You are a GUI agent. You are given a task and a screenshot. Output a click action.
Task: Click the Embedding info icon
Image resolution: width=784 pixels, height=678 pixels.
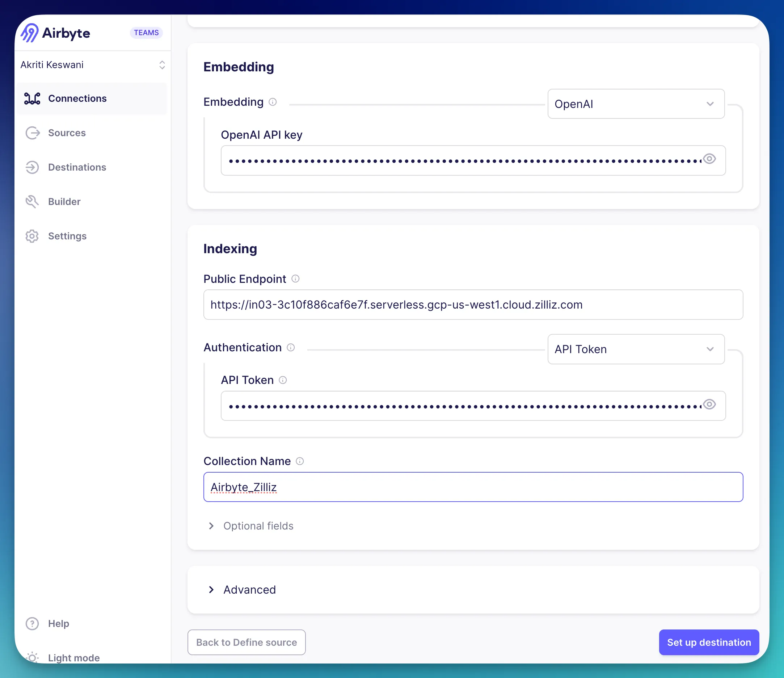point(273,102)
